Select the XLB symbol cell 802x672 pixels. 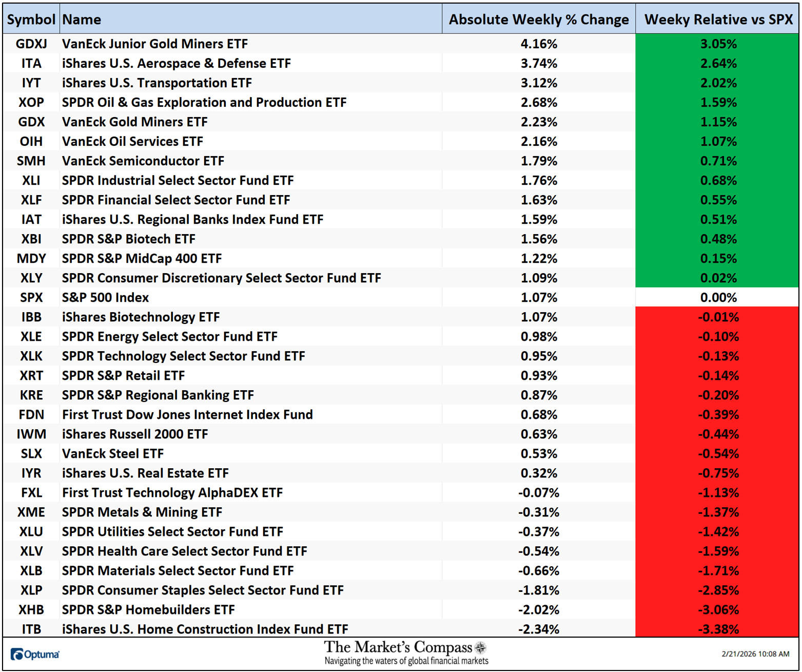[x=31, y=570]
